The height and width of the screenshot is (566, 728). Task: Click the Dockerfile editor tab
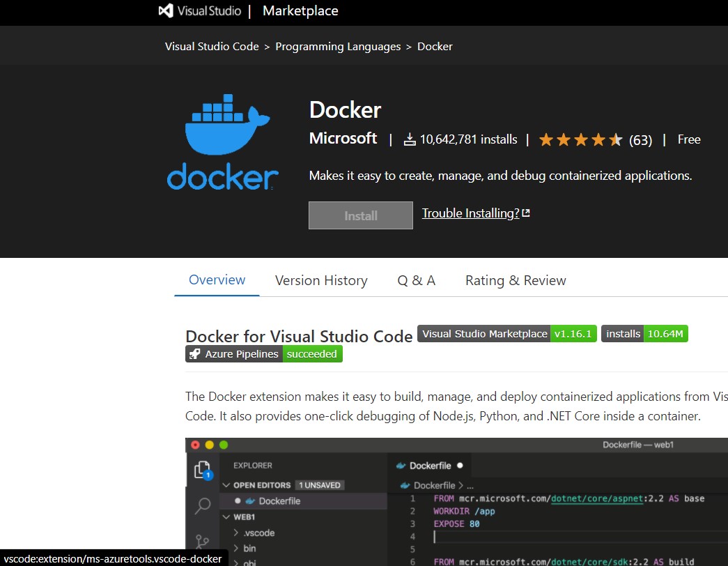coord(429,466)
